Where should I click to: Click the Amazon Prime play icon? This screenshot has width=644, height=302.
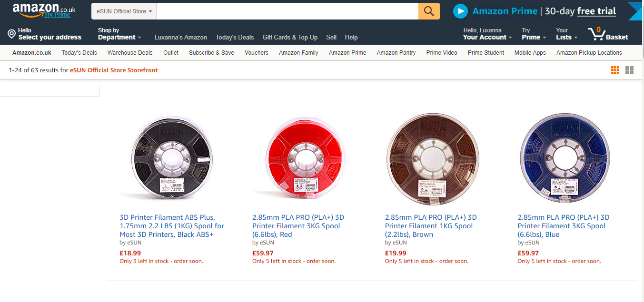pyautogui.click(x=460, y=11)
